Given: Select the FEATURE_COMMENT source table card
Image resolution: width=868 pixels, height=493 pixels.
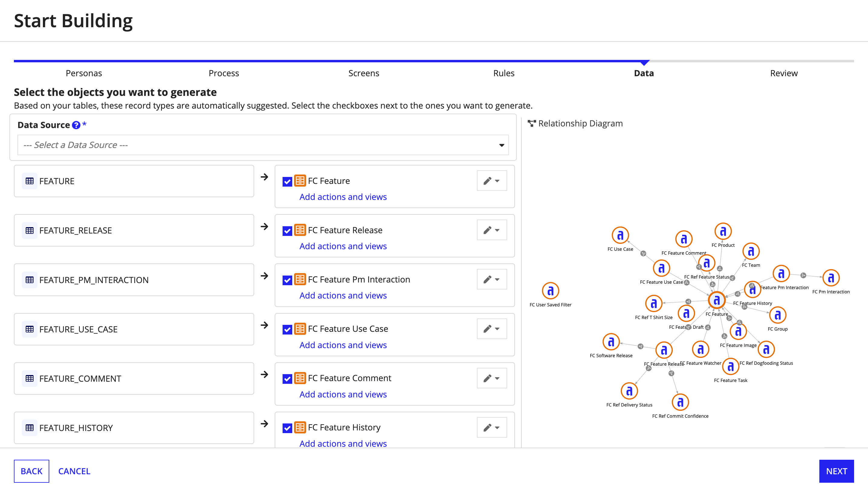Looking at the screenshot, I should tap(134, 379).
